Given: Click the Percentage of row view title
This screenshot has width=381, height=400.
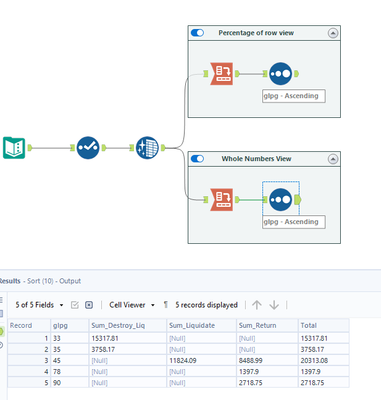Looking at the screenshot, I should pyautogui.click(x=256, y=33).
